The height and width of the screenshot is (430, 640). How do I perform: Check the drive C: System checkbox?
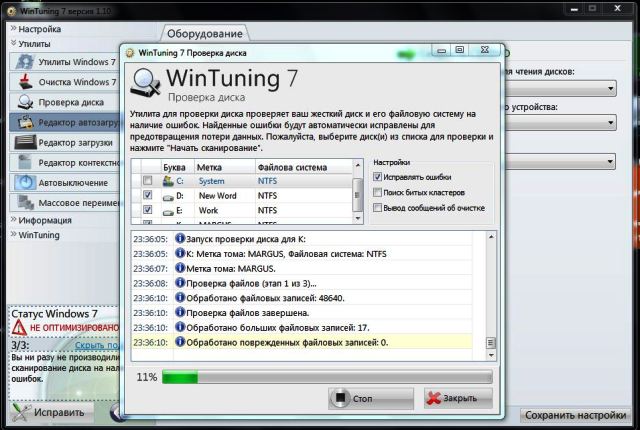(x=148, y=180)
